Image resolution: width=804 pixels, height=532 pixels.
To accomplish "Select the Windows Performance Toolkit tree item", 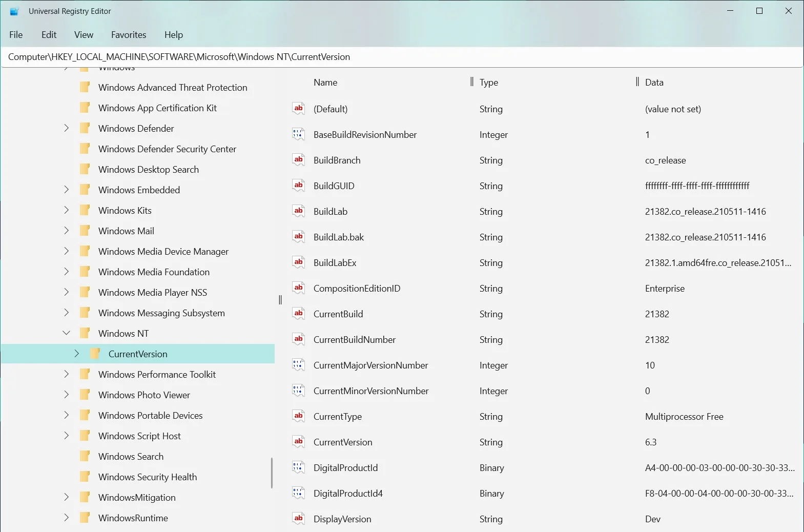I will [157, 374].
